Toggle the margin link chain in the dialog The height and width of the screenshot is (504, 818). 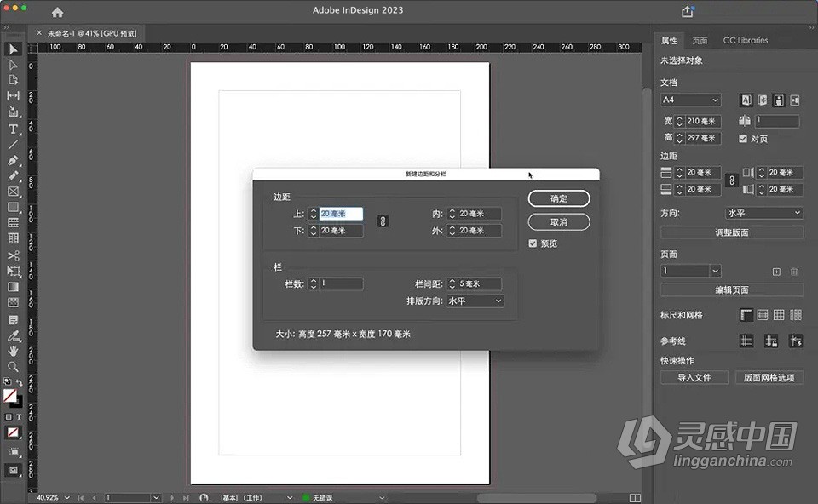[x=382, y=221]
